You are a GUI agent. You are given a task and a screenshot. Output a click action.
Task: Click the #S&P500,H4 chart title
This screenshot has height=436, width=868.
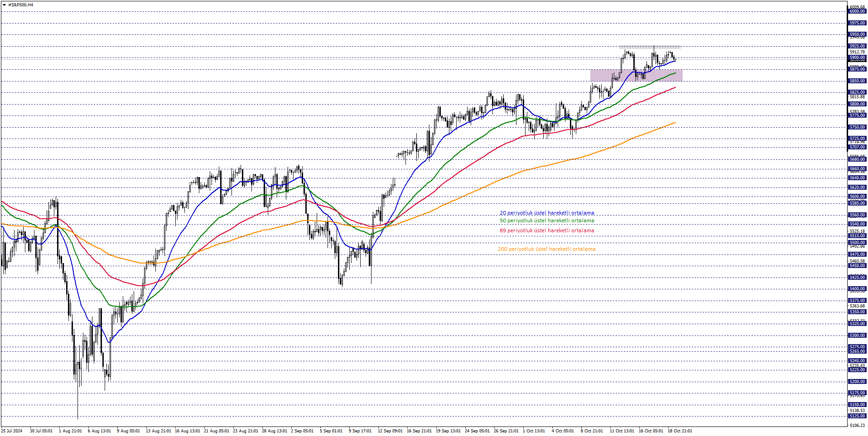click(21, 5)
